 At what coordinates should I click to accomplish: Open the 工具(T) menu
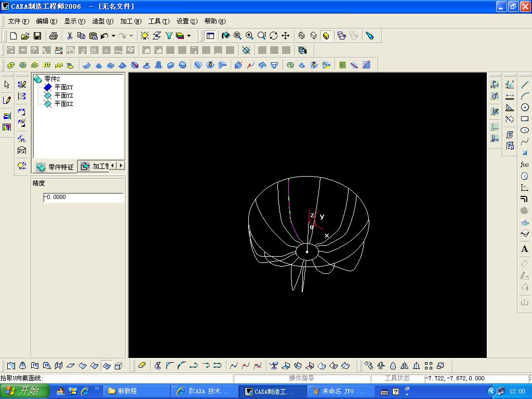(x=159, y=21)
